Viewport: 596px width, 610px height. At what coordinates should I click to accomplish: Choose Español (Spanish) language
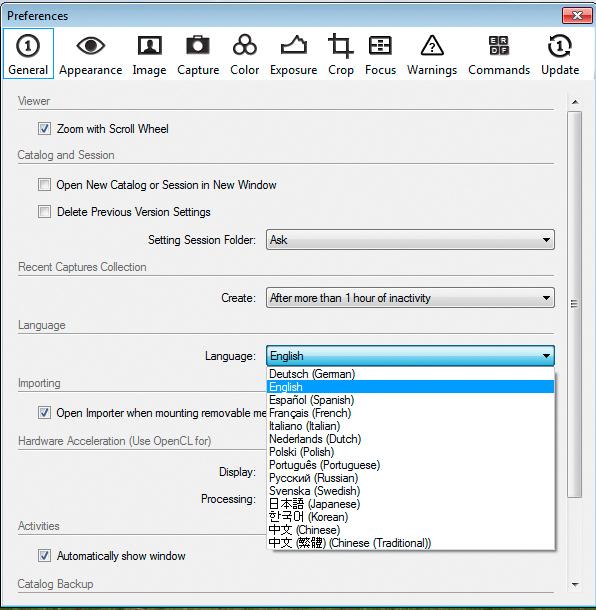[410, 400]
